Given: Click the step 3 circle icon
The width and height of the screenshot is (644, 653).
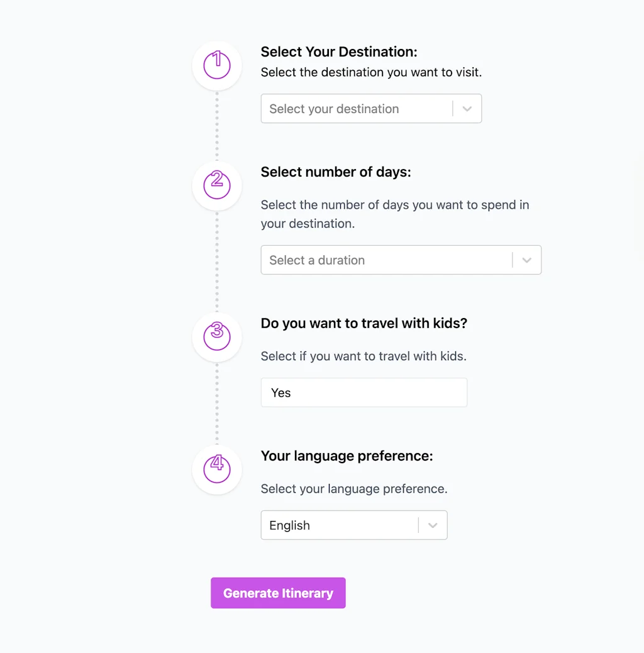Looking at the screenshot, I should pyautogui.click(x=217, y=337).
